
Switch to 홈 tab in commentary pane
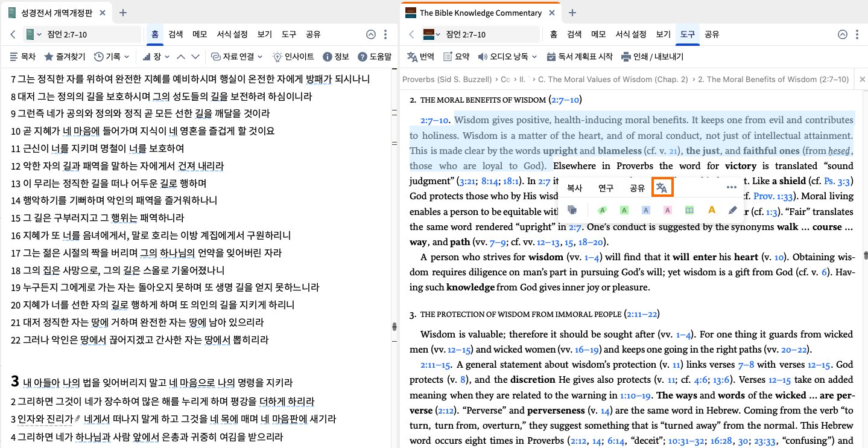[x=553, y=34]
